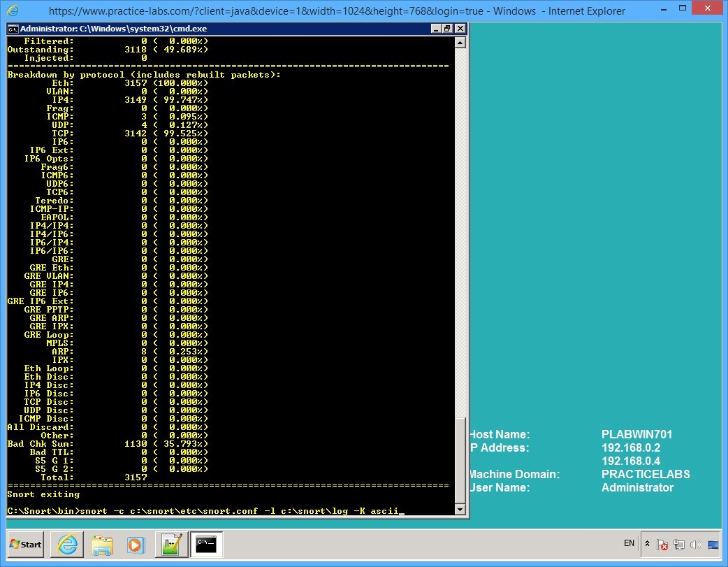Click the Action Center flag tray icon
Screen dimensions: 728x567
(662, 545)
